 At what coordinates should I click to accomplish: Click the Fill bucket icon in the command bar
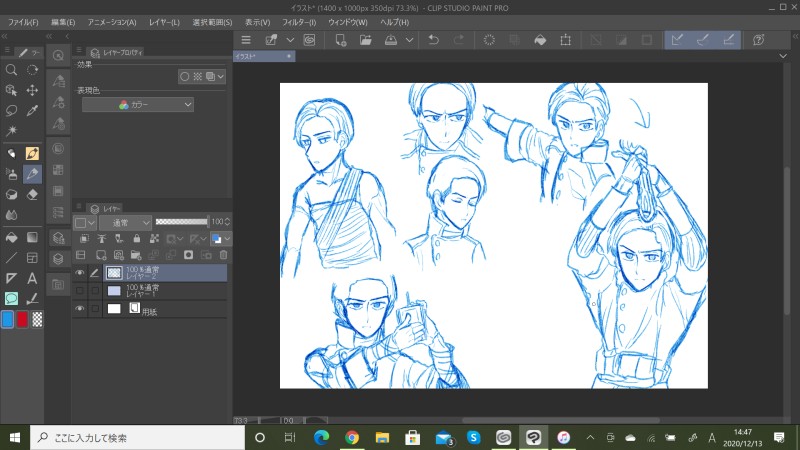pyautogui.click(x=540, y=40)
